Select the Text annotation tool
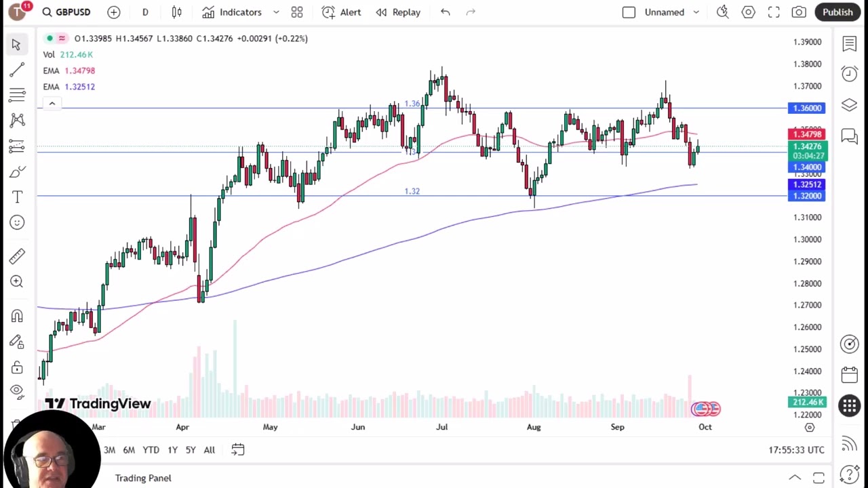The height and width of the screenshot is (488, 868). pos(17,197)
